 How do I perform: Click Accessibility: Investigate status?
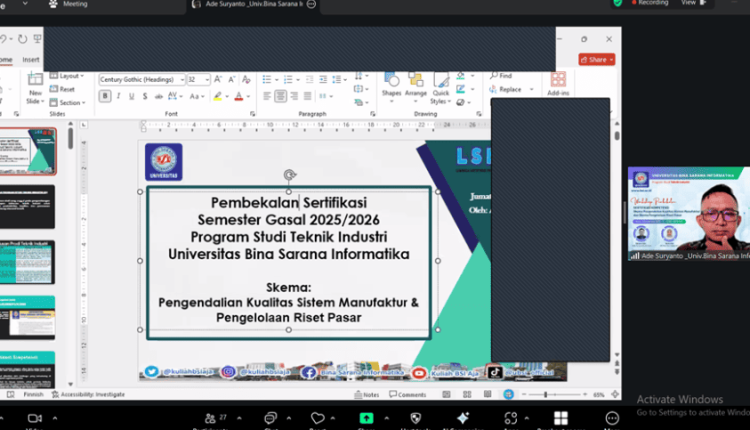88,395
